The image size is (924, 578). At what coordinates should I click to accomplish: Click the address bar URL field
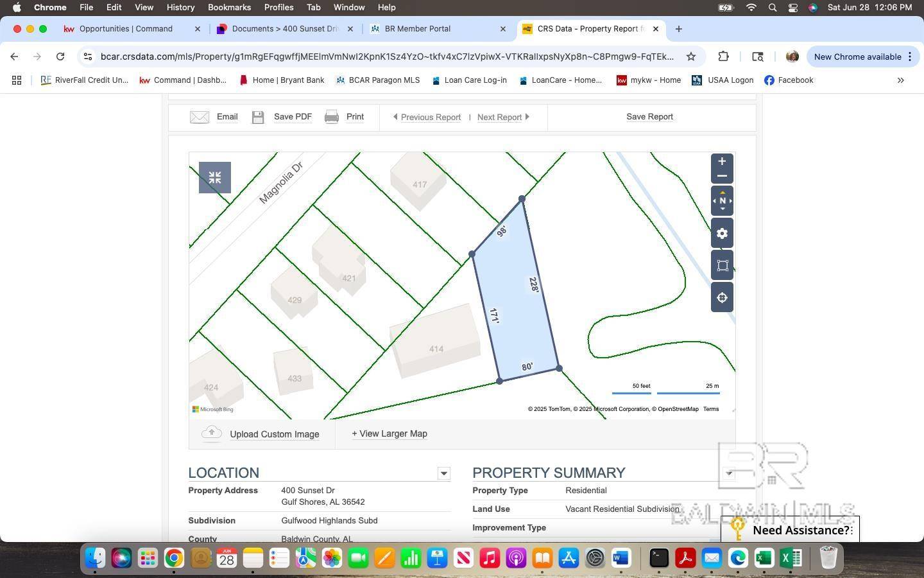pyautogui.click(x=387, y=57)
